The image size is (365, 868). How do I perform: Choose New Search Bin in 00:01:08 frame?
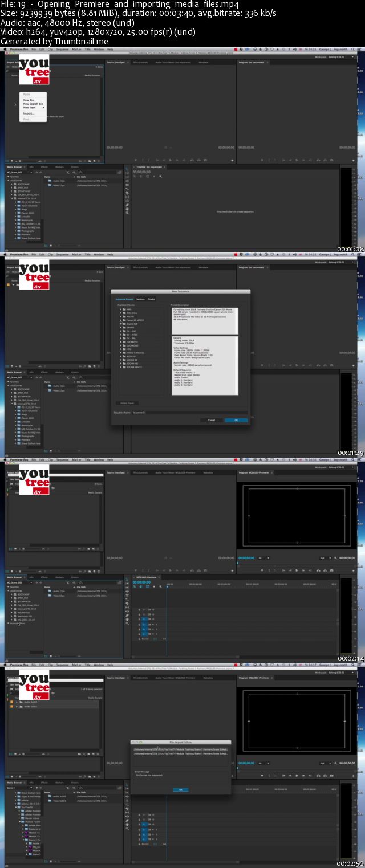coord(33,104)
